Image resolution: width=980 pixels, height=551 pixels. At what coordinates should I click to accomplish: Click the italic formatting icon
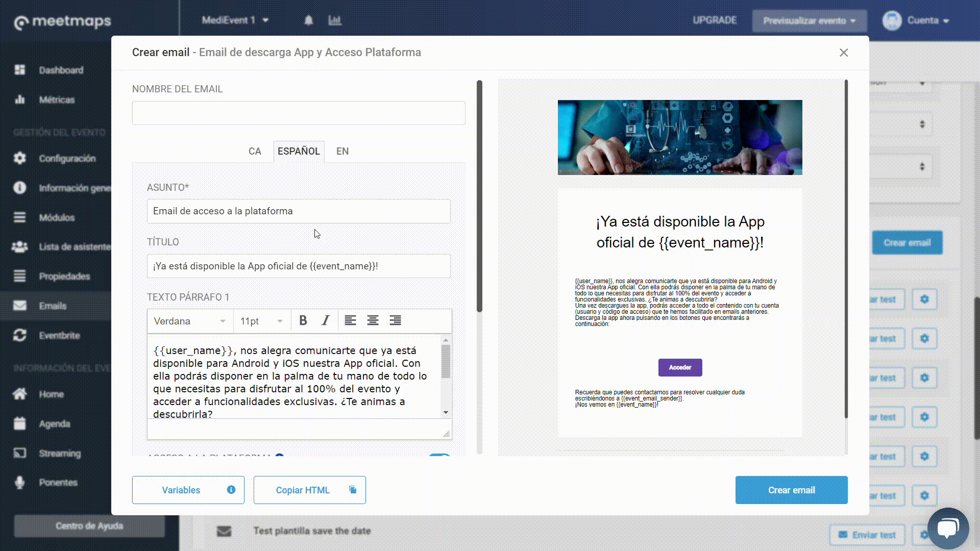326,321
